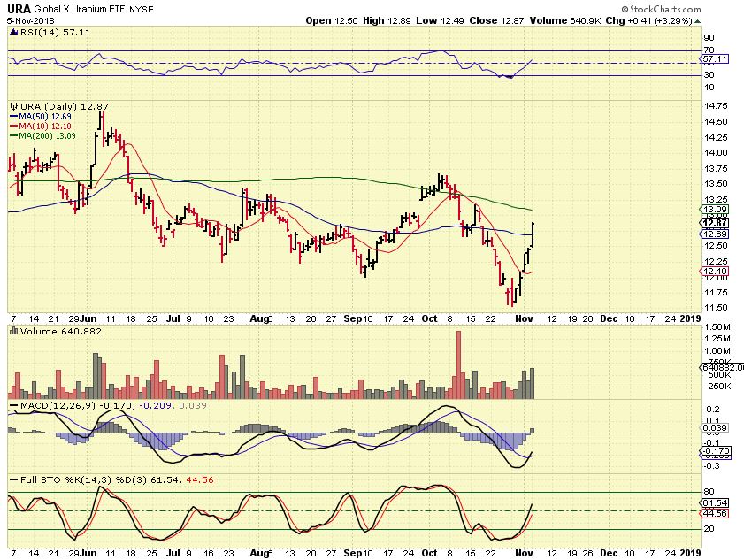Click the 14.75 price axis label
Image resolution: width=744 pixels, height=560 pixels.
[716, 106]
